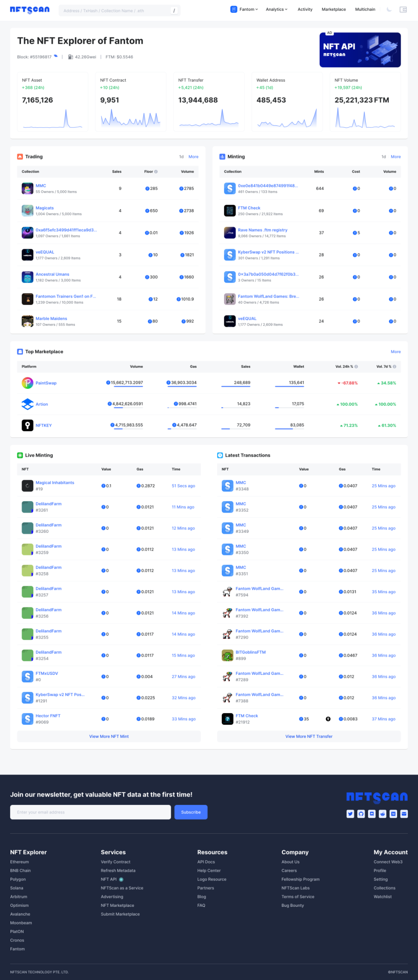Image resolution: width=418 pixels, height=980 pixels.
Task: Open the 1d period selector in Minting
Action: tap(384, 157)
